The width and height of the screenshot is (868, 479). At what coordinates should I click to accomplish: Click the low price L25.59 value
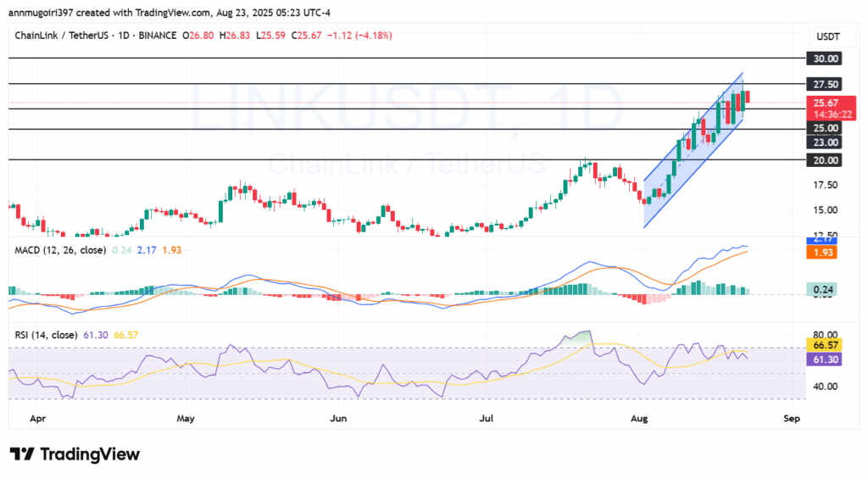270,36
